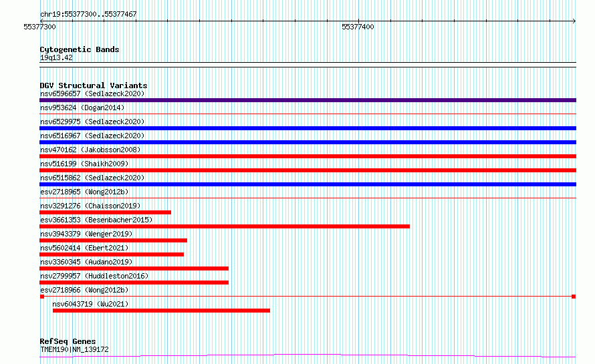Image resolution: width=595 pixels, height=364 pixels.
Task: Click the nsv3943379 (Wenger2019) label
Action: point(86,234)
